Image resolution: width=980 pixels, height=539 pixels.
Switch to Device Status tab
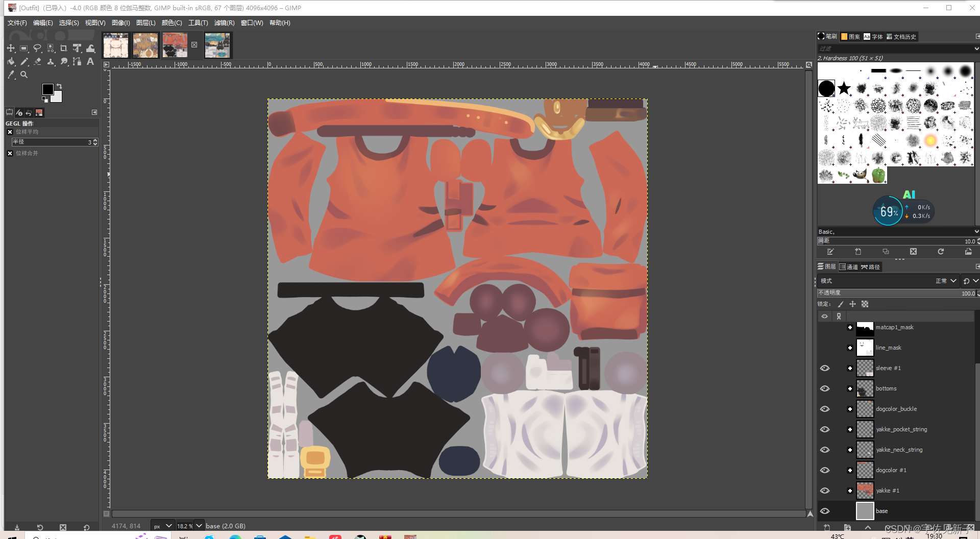[19, 112]
